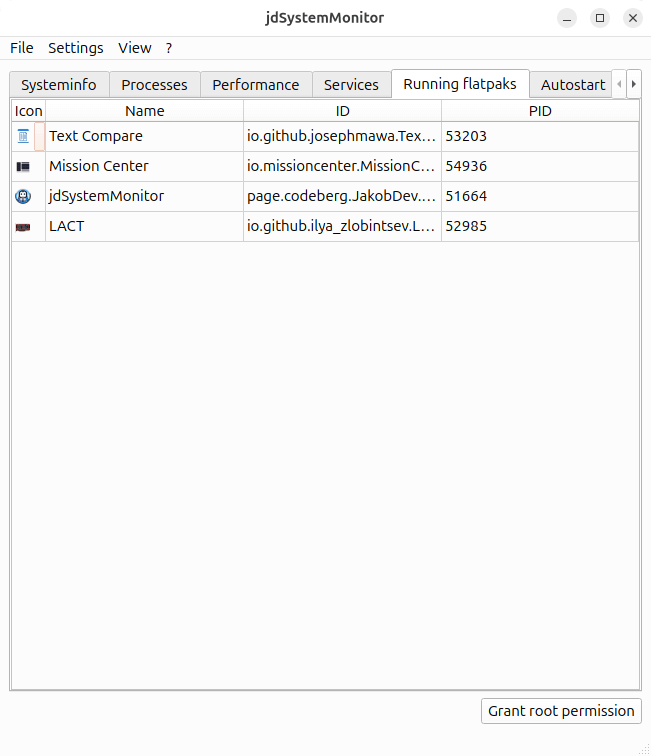Select the LACT name cell

[x=144, y=226]
